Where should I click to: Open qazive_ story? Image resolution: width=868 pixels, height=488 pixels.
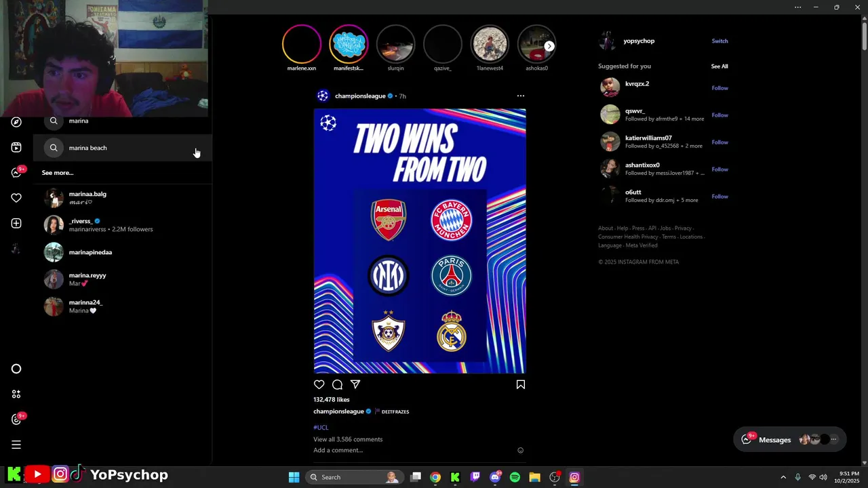click(x=443, y=44)
